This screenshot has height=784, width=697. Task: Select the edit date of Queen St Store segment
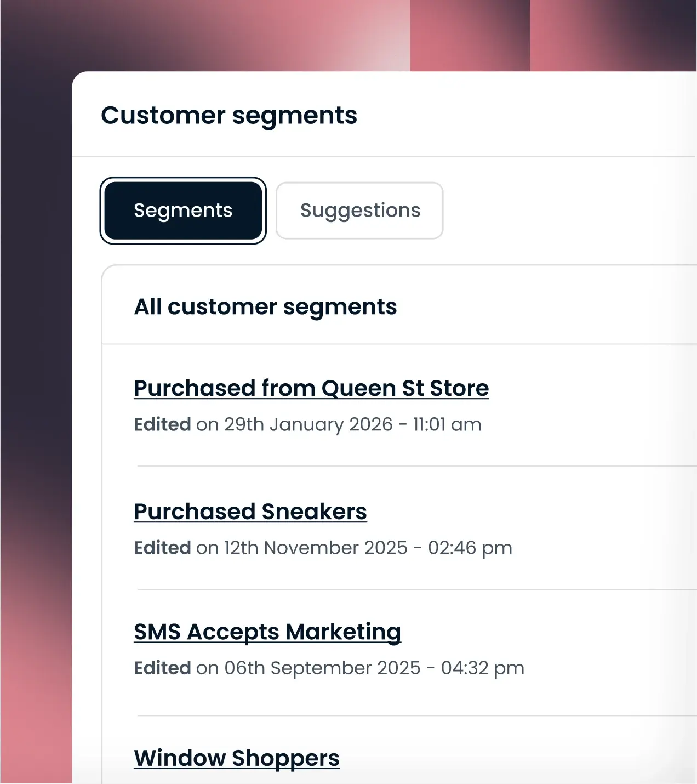307,424
